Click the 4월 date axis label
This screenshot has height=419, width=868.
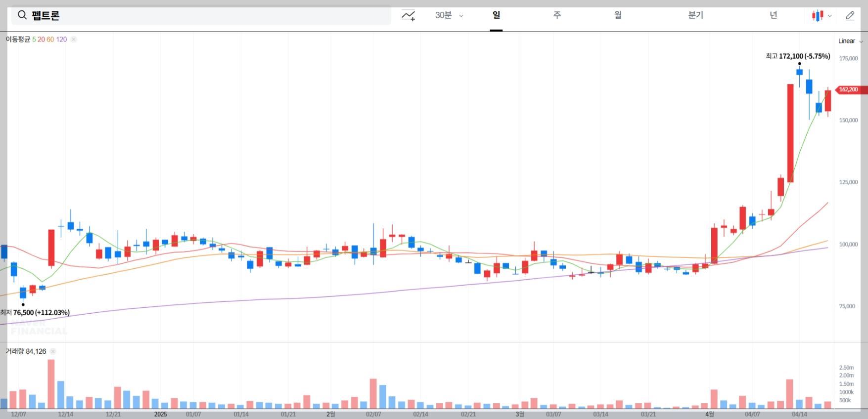tap(709, 415)
